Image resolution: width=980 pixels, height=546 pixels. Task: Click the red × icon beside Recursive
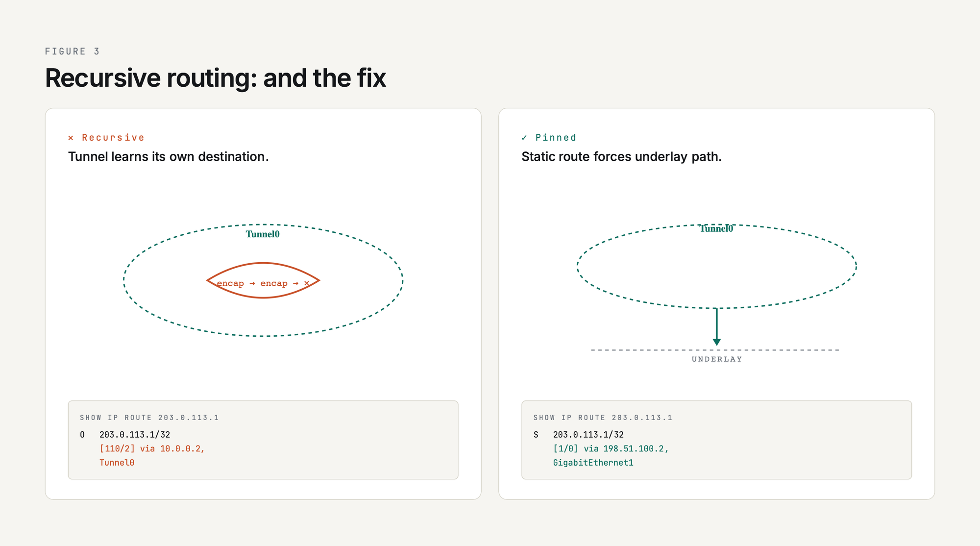pos(71,138)
